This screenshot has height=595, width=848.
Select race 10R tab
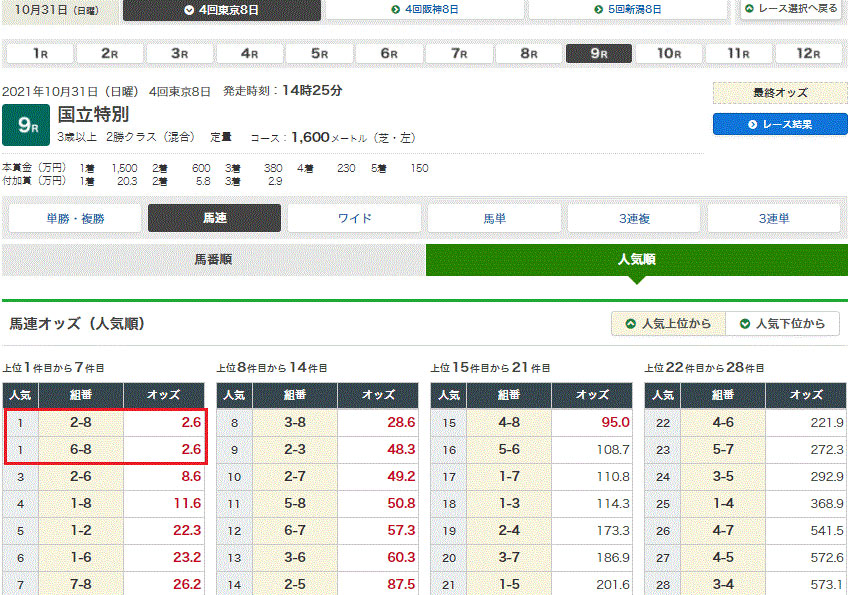click(669, 54)
